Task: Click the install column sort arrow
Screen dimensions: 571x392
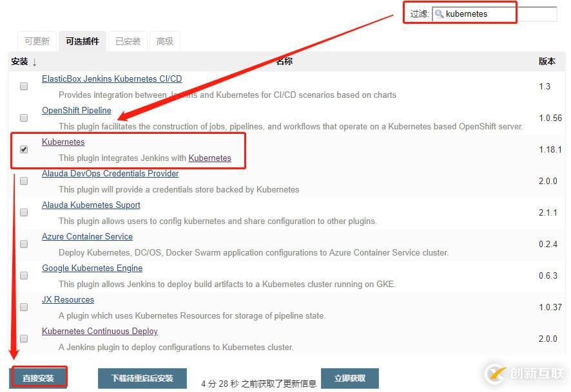Action: 35,62
